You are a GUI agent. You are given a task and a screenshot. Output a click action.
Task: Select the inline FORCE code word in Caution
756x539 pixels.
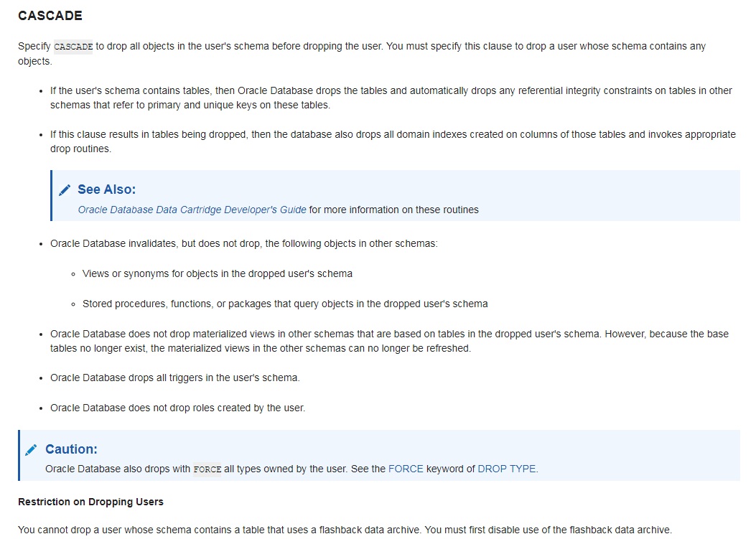[207, 469]
